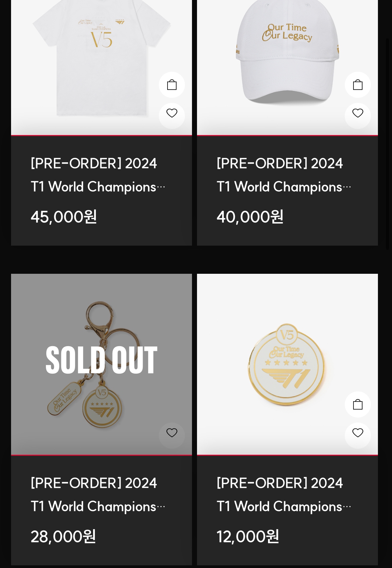
Task: Add the white cap to shopping bag
Action: [358, 85]
